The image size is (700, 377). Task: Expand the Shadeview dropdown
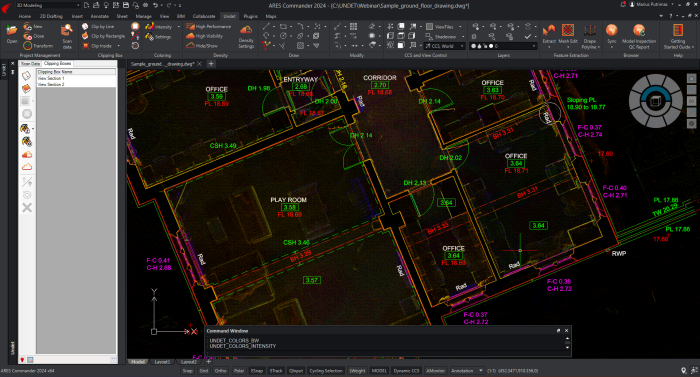pos(462,37)
